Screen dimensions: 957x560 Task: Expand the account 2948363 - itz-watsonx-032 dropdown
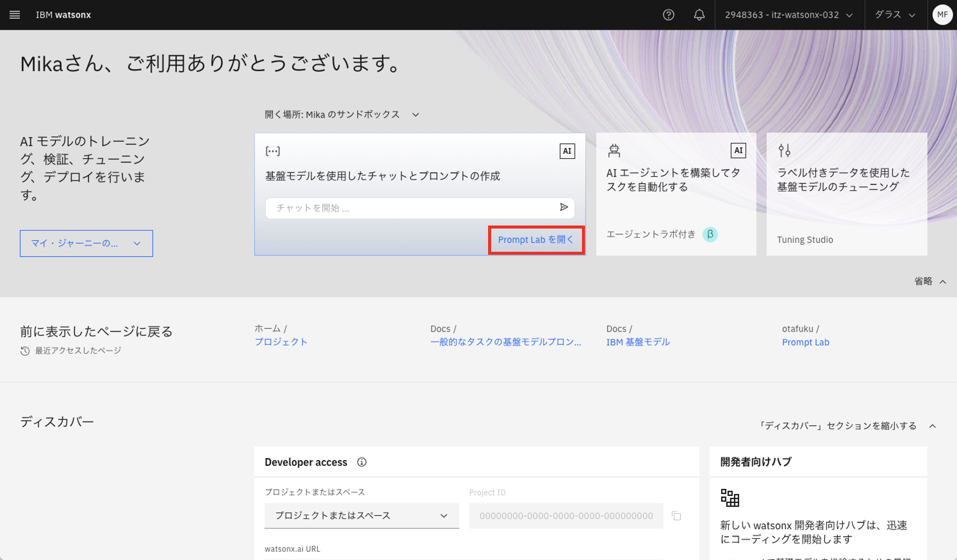(789, 15)
